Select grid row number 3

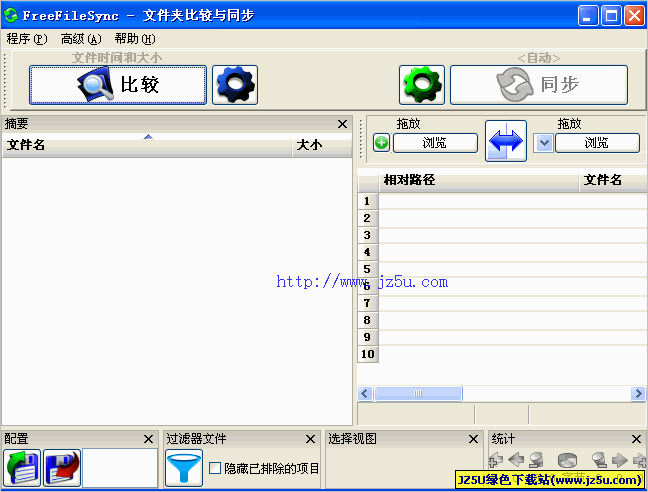pos(367,235)
